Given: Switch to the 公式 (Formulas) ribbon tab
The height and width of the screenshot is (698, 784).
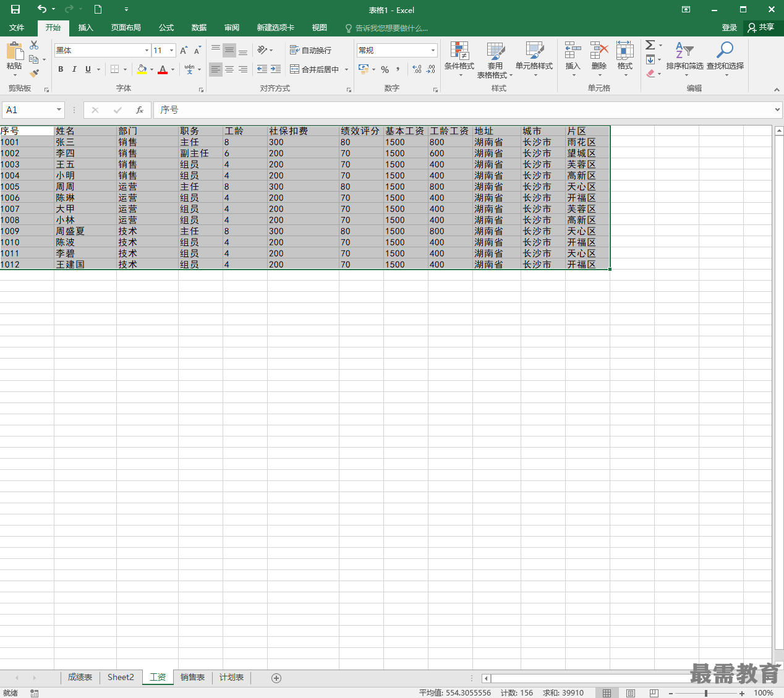Looking at the screenshot, I should click(x=166, y=28).
